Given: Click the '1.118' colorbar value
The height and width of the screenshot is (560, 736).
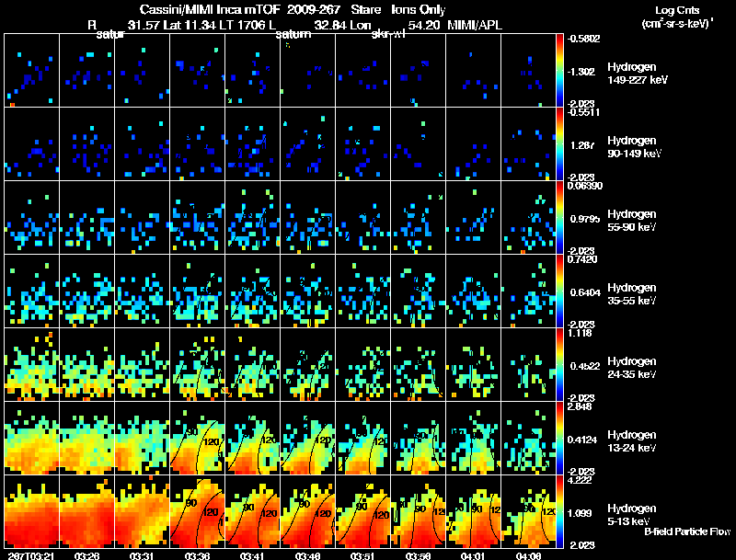Looking at the screenshot, I should 580,333.
